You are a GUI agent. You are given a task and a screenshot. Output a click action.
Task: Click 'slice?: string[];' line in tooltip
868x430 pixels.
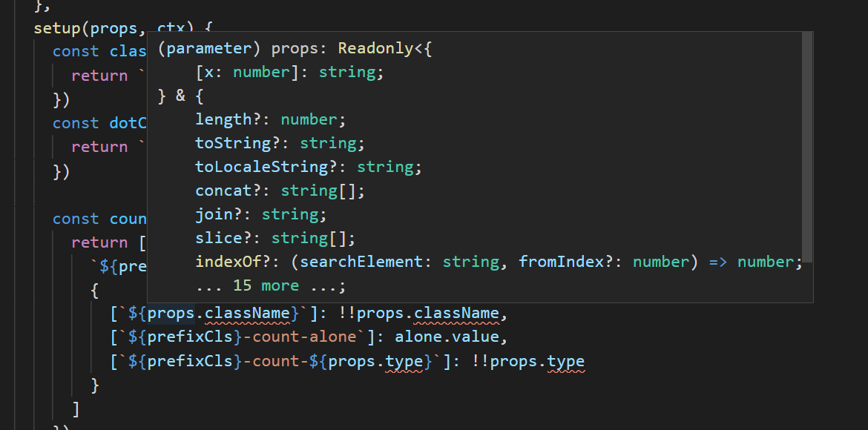[x=275, y=239]
